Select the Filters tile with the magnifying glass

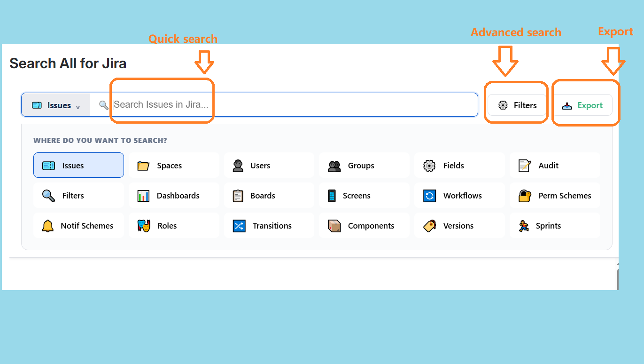(x=78, y=195)
